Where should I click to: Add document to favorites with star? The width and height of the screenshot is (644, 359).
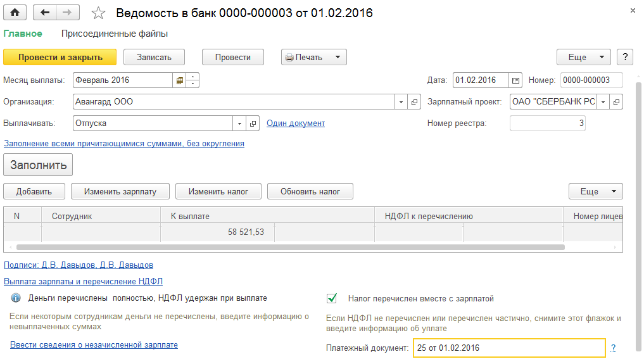click(98, 13)
